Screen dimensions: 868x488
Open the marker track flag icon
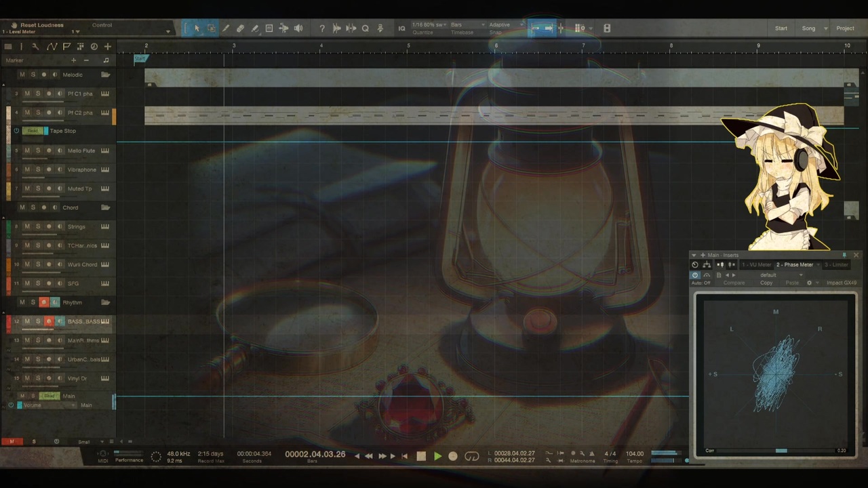(66, 47)
